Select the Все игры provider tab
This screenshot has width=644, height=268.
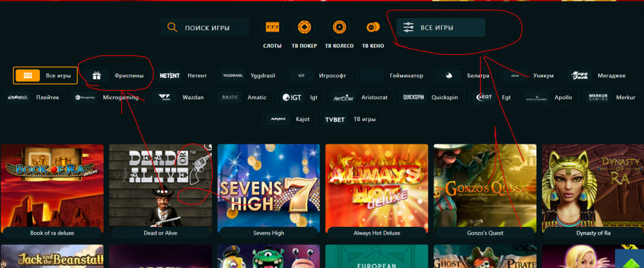point(45,75)
